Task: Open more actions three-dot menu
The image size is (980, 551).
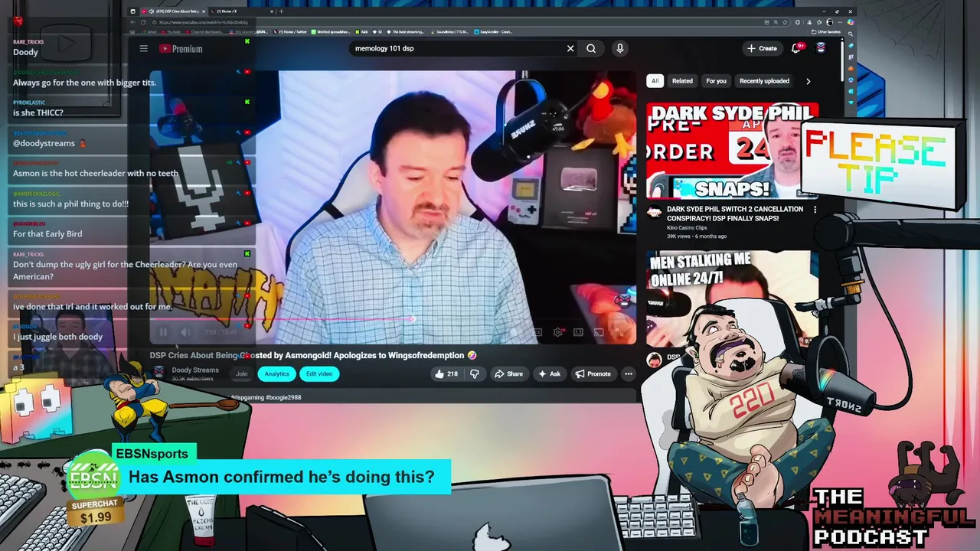Action: pyautogui.click(x=629, y=373)
